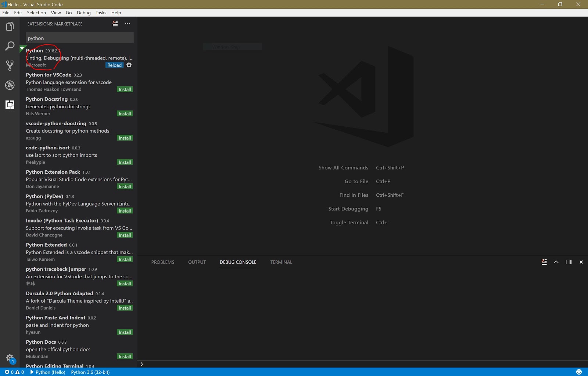The image size is (588, 376).
Task: Open the File menu
Action: click(6, 12)
